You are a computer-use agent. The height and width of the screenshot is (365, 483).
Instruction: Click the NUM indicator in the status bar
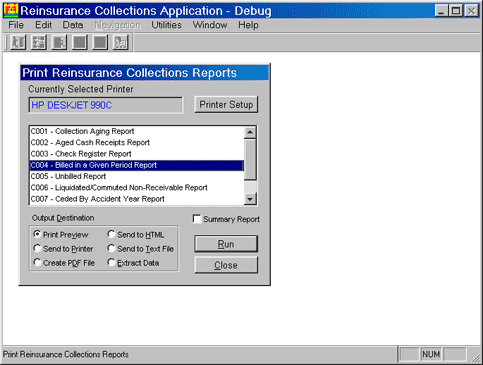(431, 354)
